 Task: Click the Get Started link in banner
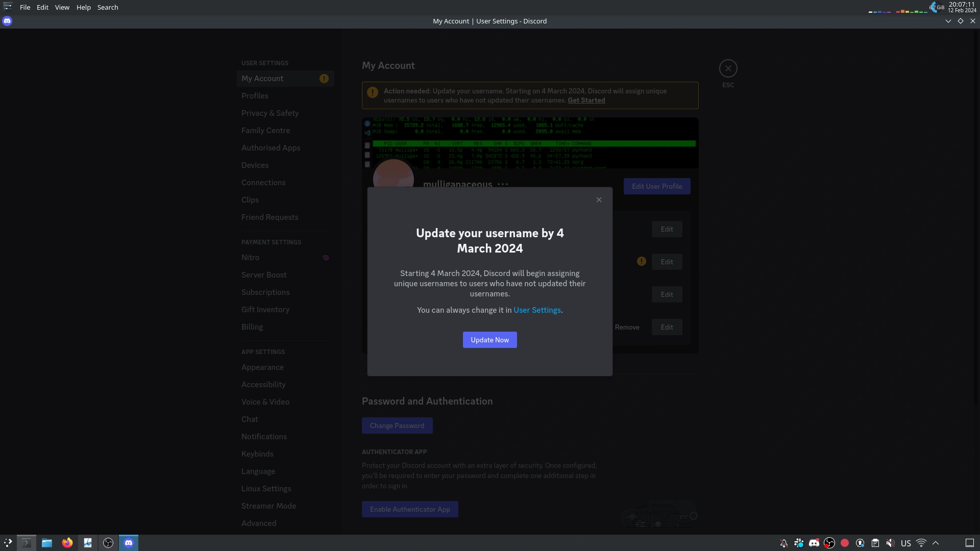[586, 101]
